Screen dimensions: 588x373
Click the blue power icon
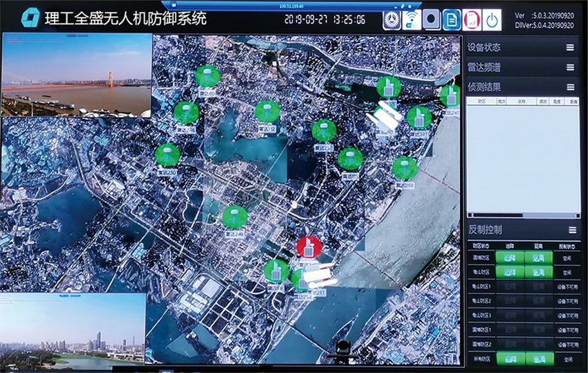(492, 19)
